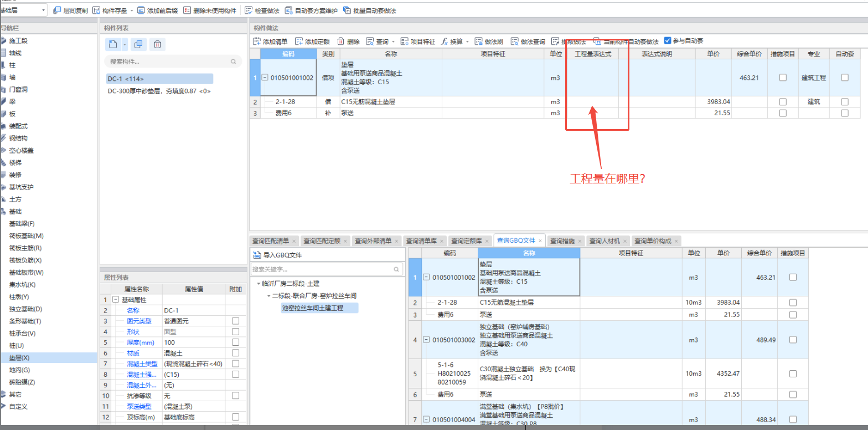Click the 做法刷 tool
The height and width of the screenshot is (430, 868).
point(489,42)
